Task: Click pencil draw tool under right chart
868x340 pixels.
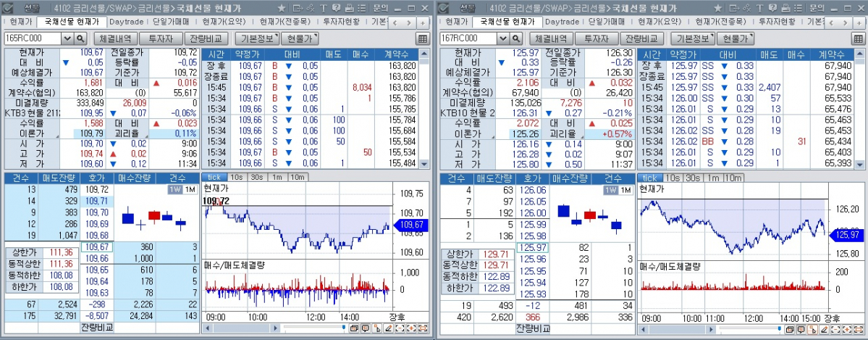Action: [x=825, y=329]
